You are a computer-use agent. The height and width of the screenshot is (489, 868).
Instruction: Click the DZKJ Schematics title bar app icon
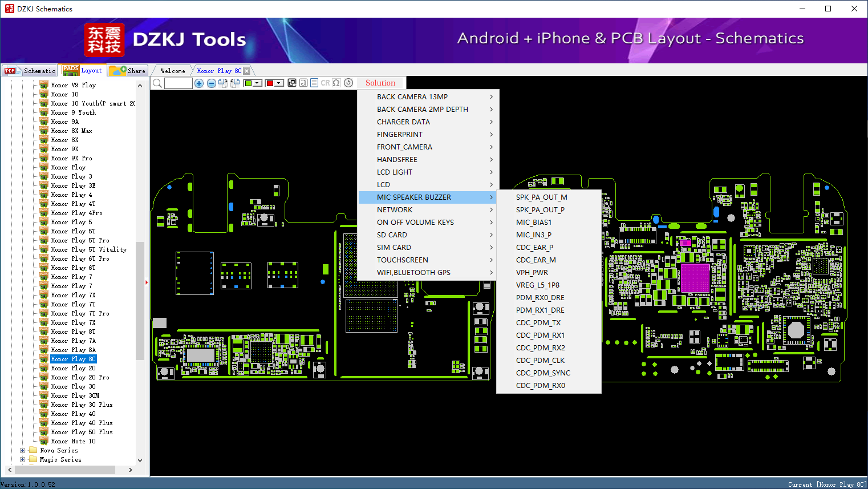tap(9, 9)
